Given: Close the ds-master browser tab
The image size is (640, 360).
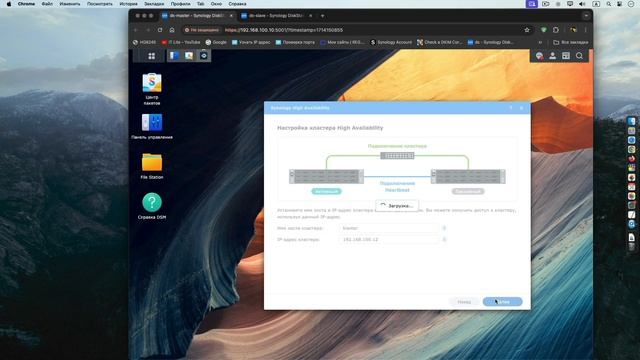Looking at the screenshot, I should (x=231, y=16).
